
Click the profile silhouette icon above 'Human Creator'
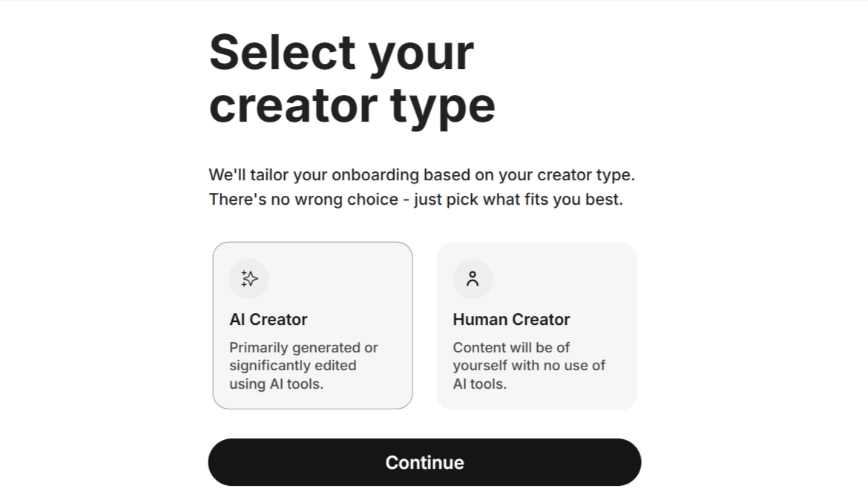[x=473, y=278]
